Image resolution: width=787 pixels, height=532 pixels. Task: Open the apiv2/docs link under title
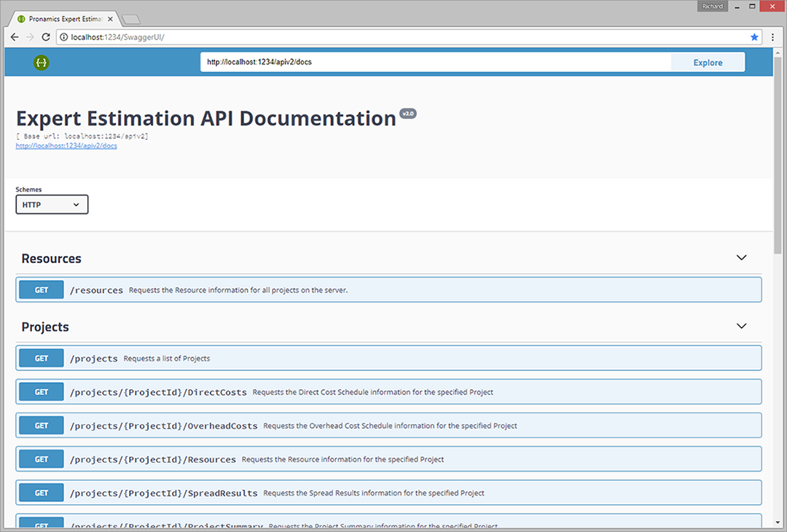coord(66,146)
